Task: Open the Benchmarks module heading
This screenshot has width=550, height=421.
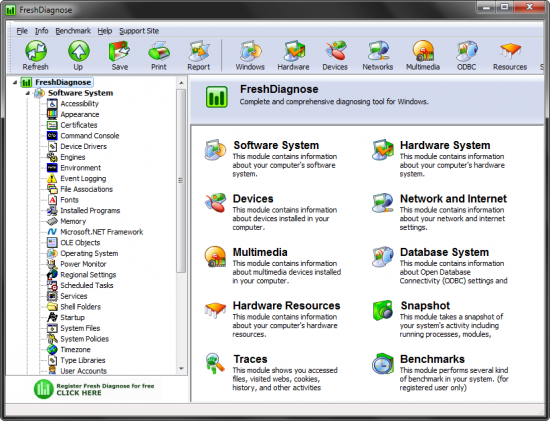Action: pos(432,359)
